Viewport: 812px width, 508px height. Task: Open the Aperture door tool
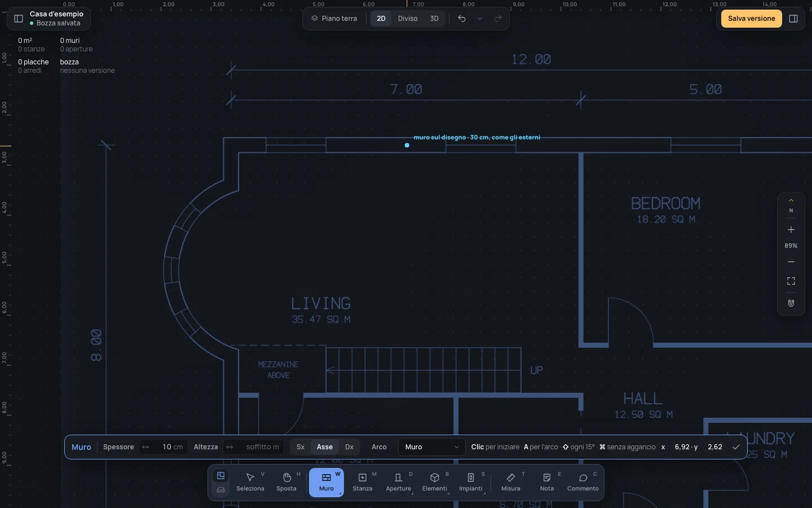pyautogui.click(x=399, y=482)
